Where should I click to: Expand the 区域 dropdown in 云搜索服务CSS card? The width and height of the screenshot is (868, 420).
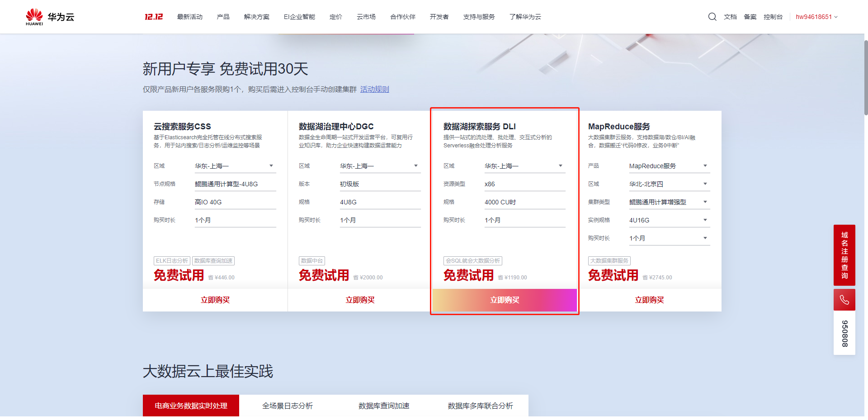tap(236, 166)
